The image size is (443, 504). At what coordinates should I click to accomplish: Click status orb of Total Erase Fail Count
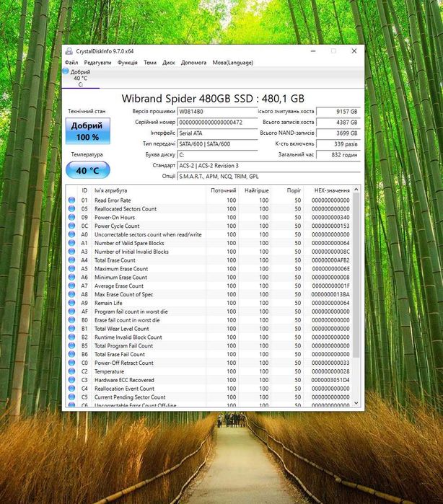[x=71, y=354]
